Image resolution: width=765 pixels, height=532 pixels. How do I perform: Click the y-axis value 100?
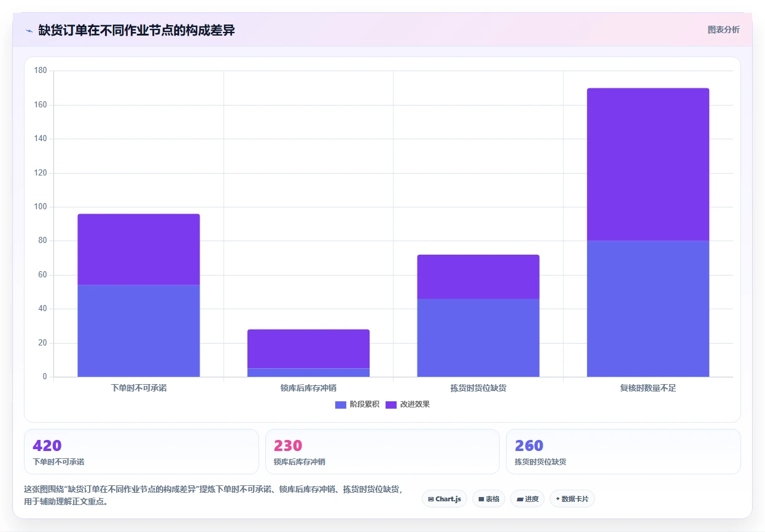coord(41,207)
